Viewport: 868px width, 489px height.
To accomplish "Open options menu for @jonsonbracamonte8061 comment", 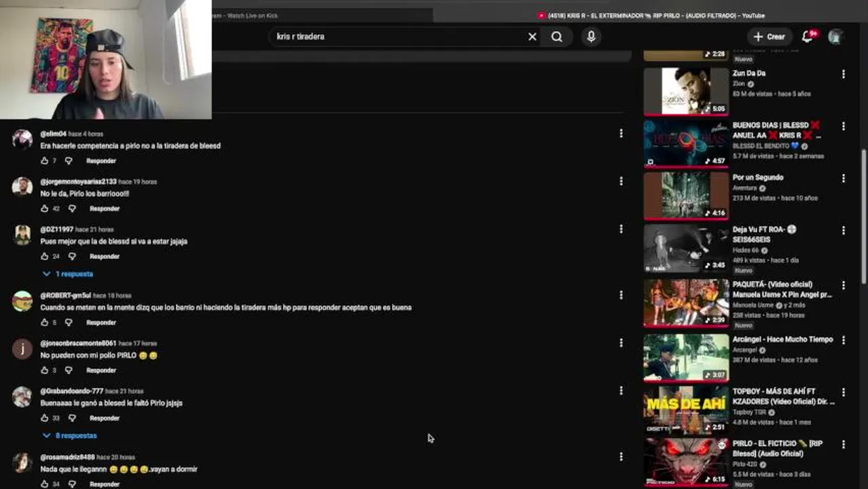I will point(621,343).
